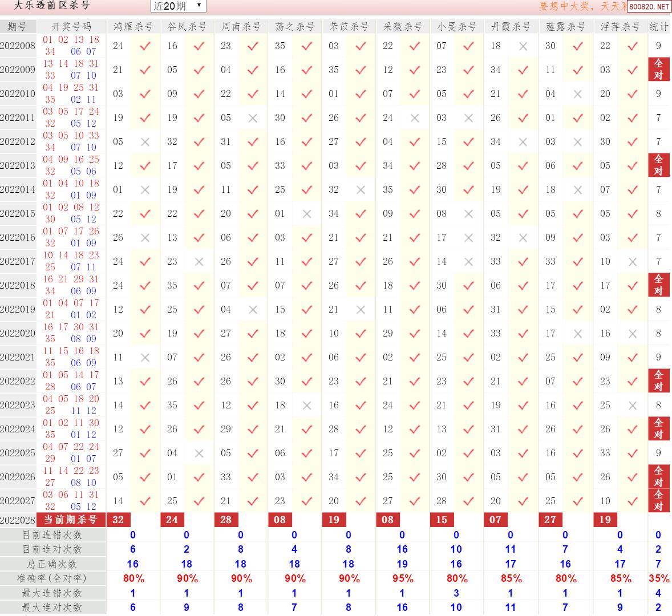This screenshot has width=672, height=616.
Task: Click 采薇杀号 X mark in row 2022011
Action: (415, 118)
